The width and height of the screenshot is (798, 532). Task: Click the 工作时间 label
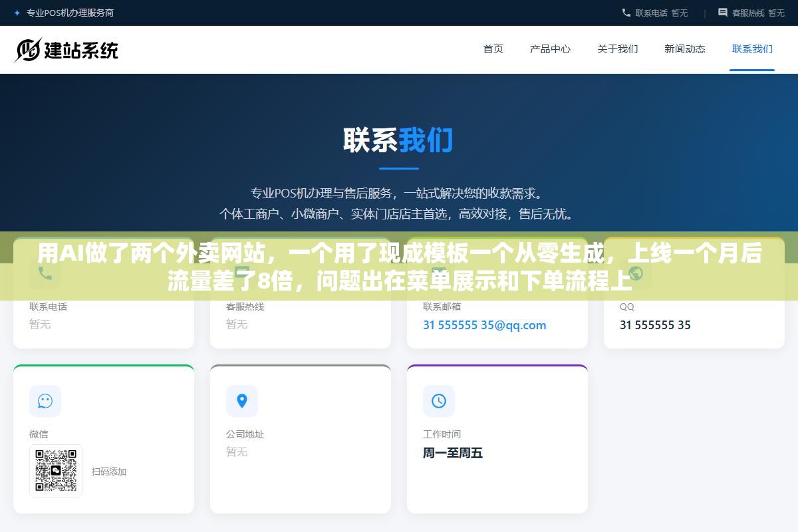coord(442,434)
